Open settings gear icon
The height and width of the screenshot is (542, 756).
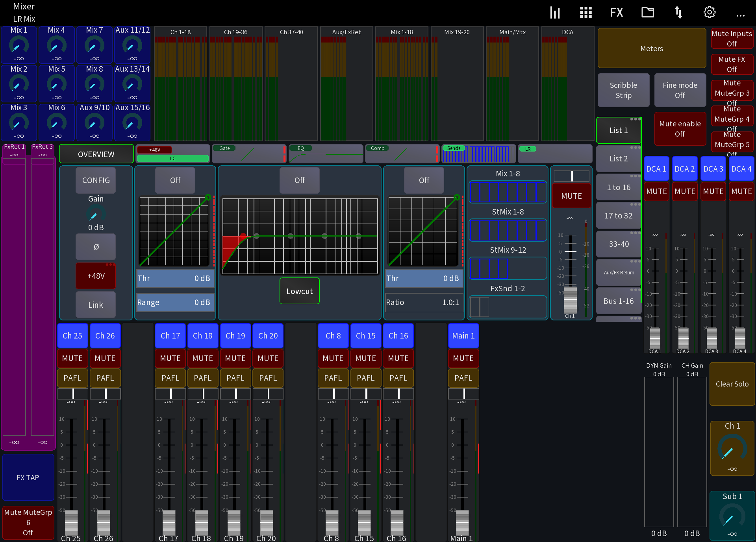(x=710, y=13)
